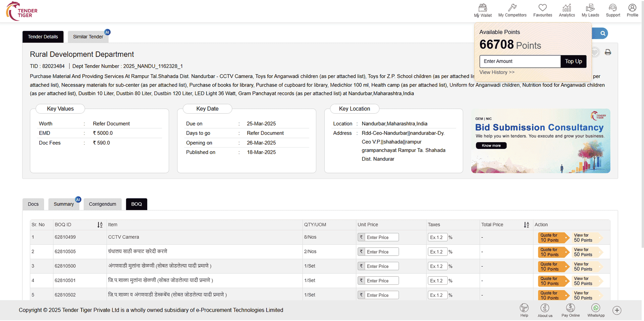Sort the table by Total Price

coord(526,225)
